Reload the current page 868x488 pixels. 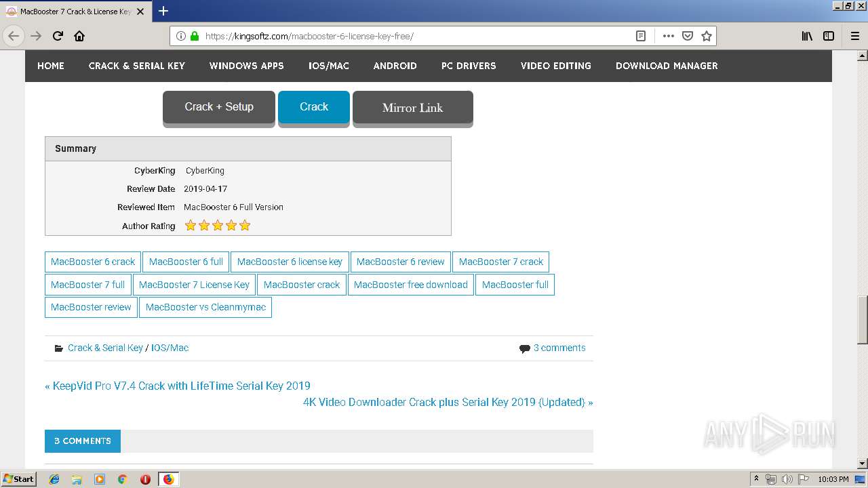(x=58, y=36)
